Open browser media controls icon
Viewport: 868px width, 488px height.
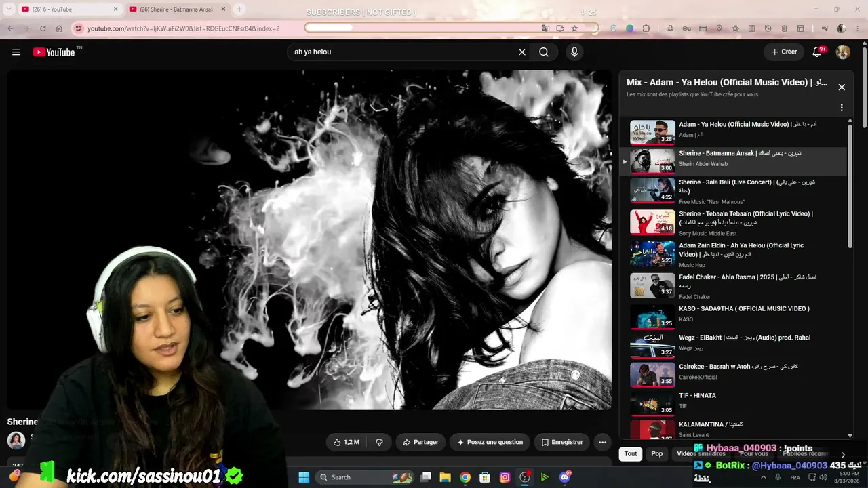point(825,28)
